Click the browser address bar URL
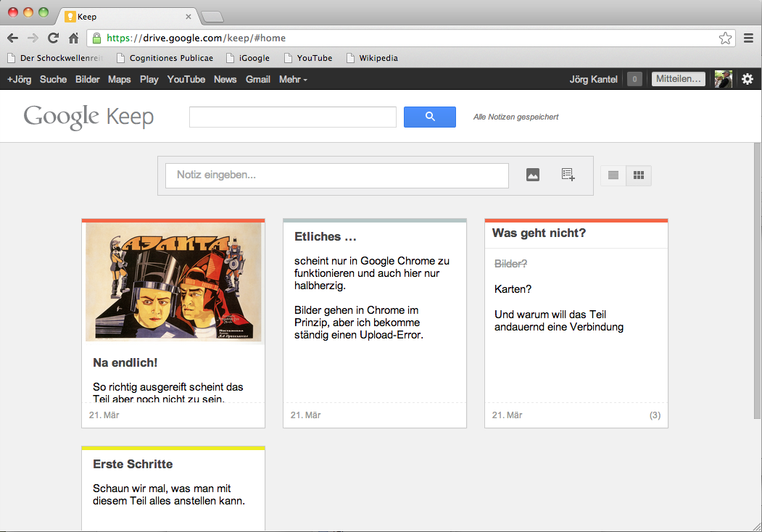Viewport: 762px width, 532px height. tap(196, 38)
